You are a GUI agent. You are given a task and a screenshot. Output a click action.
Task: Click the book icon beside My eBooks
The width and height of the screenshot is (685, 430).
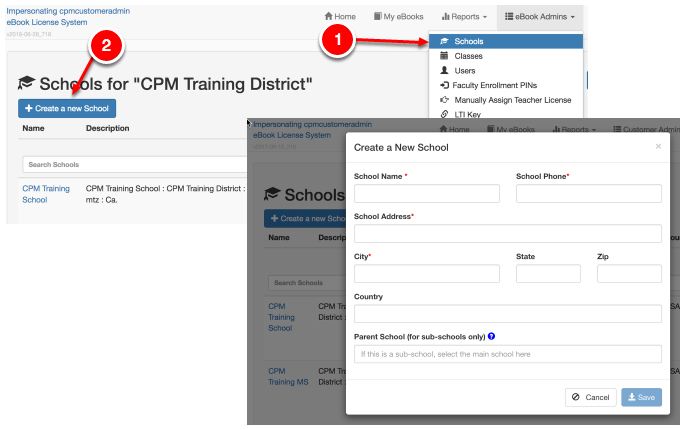377,16
